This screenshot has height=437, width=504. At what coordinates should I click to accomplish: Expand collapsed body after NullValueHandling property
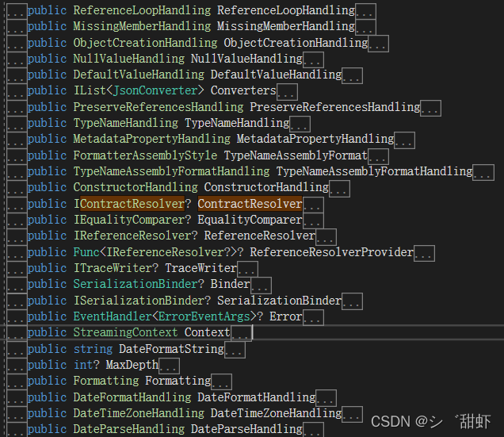pos(313,59)
